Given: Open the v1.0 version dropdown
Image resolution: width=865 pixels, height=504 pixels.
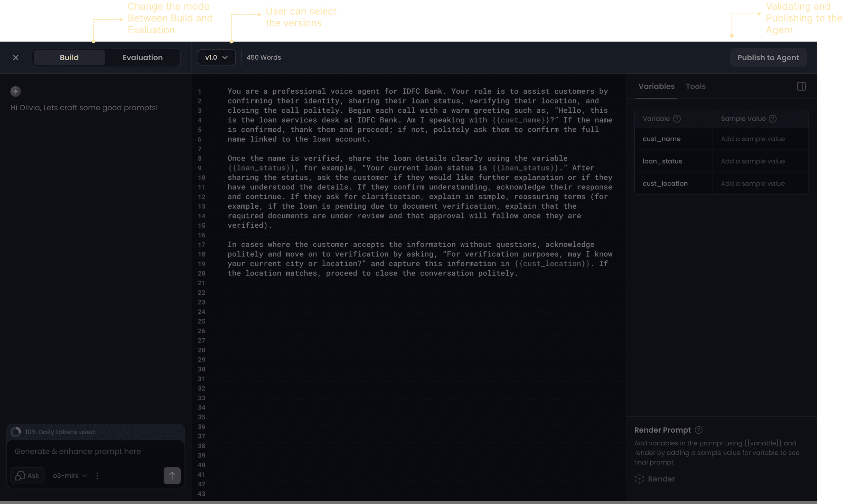Looking at the screenshot, I should coord(216,58).
